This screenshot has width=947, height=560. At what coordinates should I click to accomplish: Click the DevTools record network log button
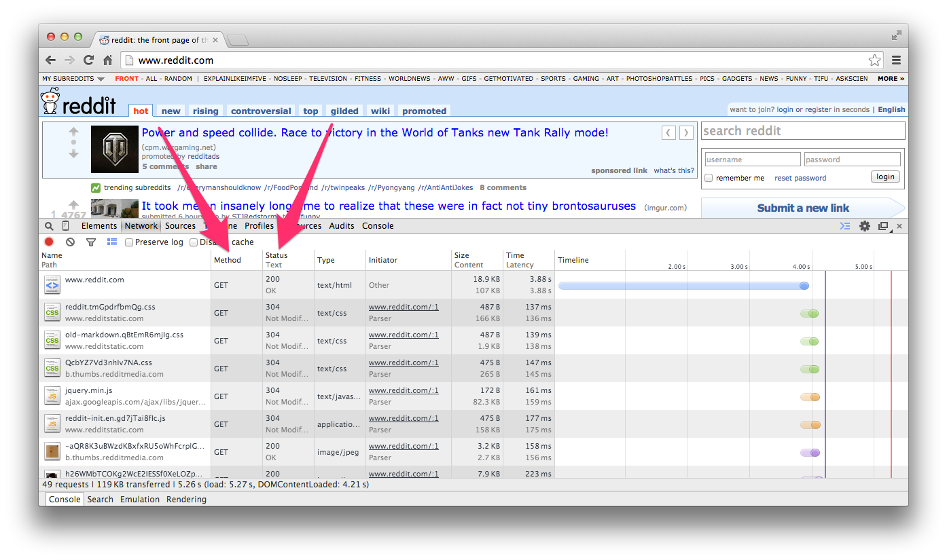click(x=49, y=242)
